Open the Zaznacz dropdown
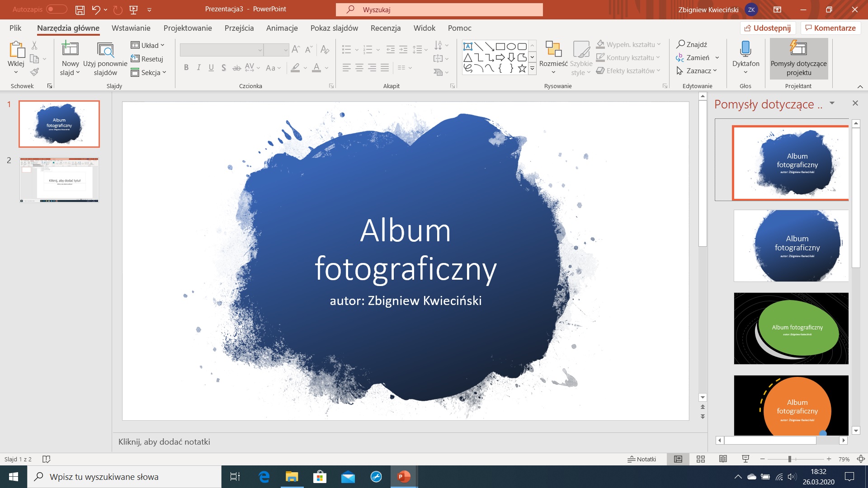 (697, 71)
